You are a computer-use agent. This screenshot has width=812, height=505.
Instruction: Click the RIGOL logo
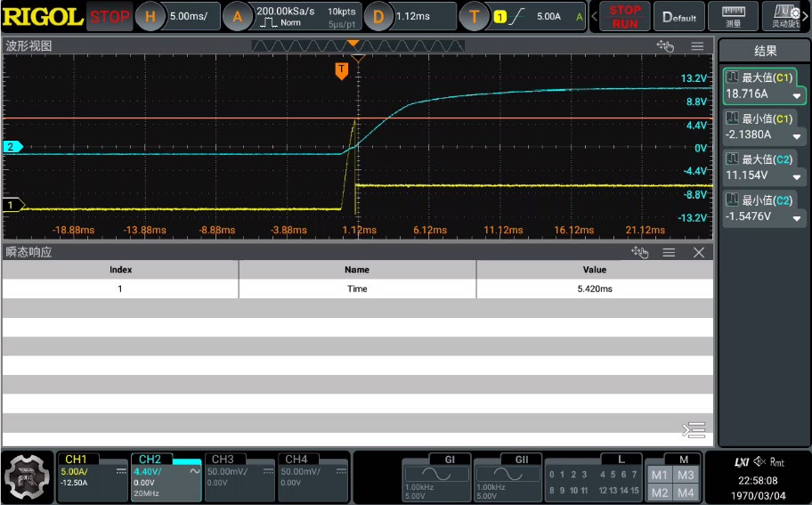43,17
